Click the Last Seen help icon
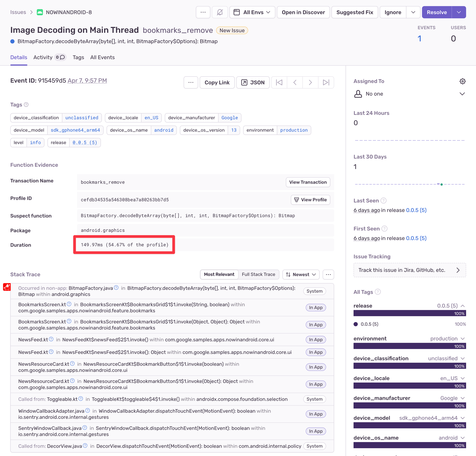Image resolution: width=476 pixels, height=456 pixels. [383, 200]
